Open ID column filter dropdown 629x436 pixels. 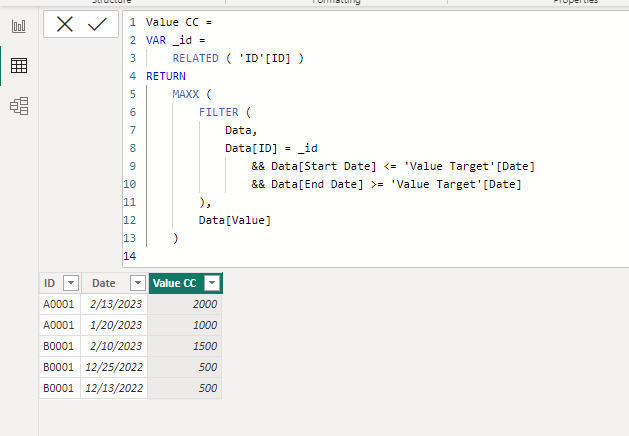(x=71, y=283)
